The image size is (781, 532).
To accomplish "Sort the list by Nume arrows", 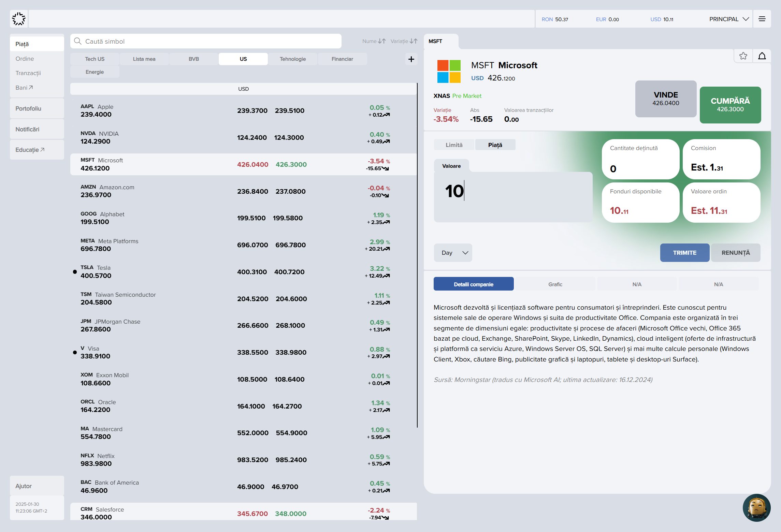I will [x=374, y=41].
